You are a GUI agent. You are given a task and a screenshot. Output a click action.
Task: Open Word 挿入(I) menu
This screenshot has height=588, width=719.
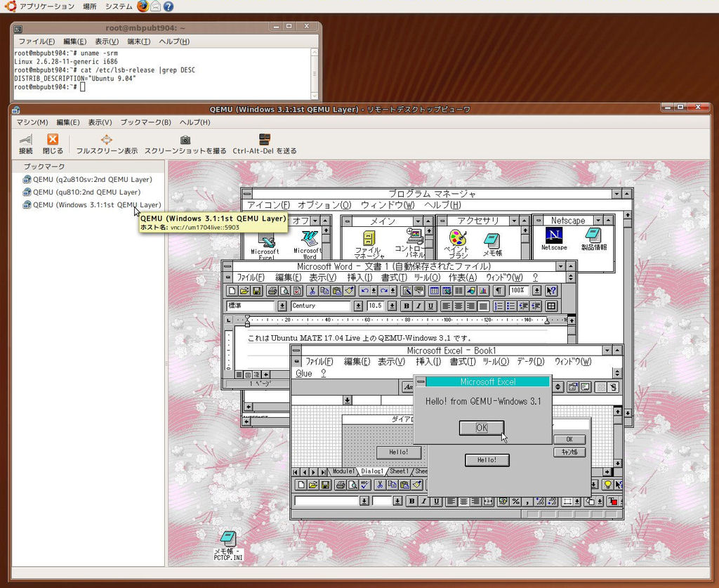coord(359,277)
